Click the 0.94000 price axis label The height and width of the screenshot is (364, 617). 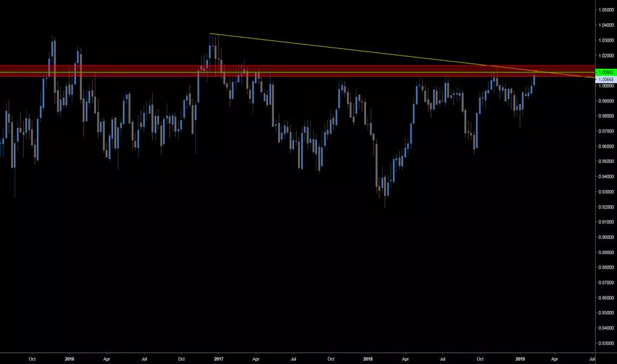tap(606, 177)
